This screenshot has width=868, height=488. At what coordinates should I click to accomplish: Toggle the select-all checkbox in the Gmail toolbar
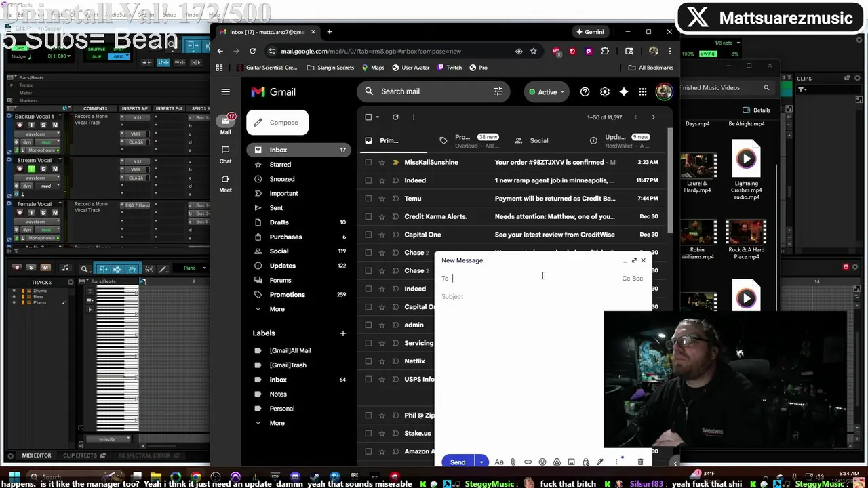click(368, 117)
